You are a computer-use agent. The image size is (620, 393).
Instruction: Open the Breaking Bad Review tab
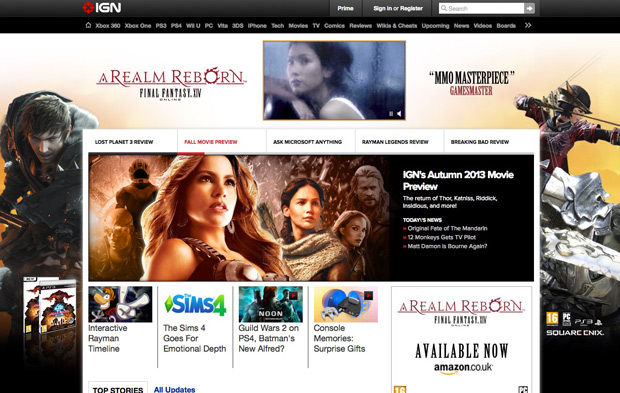coord(480,142)
